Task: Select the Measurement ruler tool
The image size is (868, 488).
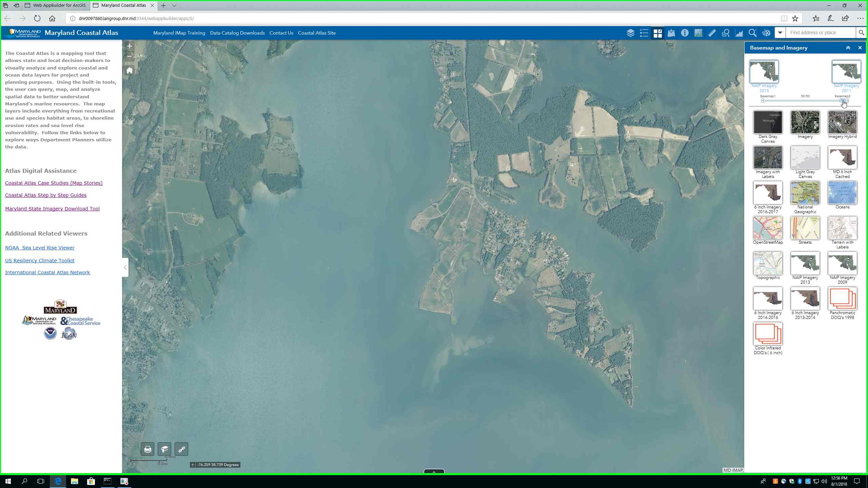Action: pyautogui.click(x=712, y=33)
